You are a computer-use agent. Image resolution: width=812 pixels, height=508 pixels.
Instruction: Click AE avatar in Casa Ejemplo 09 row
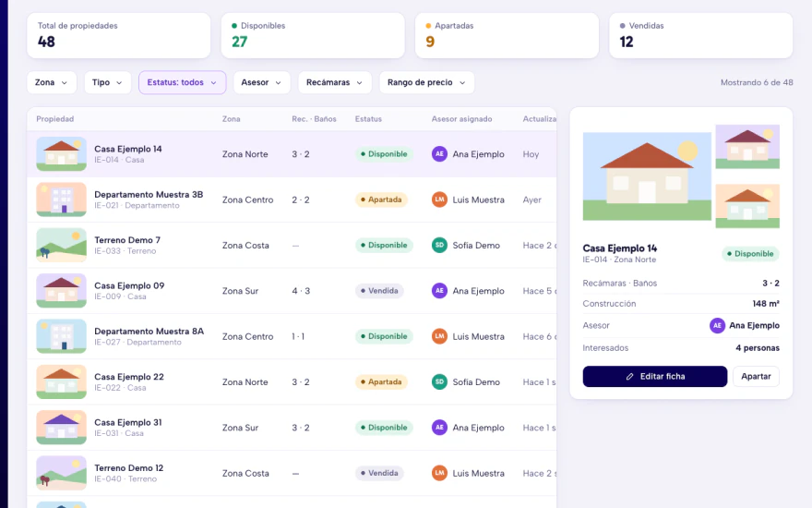[x=439, y=291]
